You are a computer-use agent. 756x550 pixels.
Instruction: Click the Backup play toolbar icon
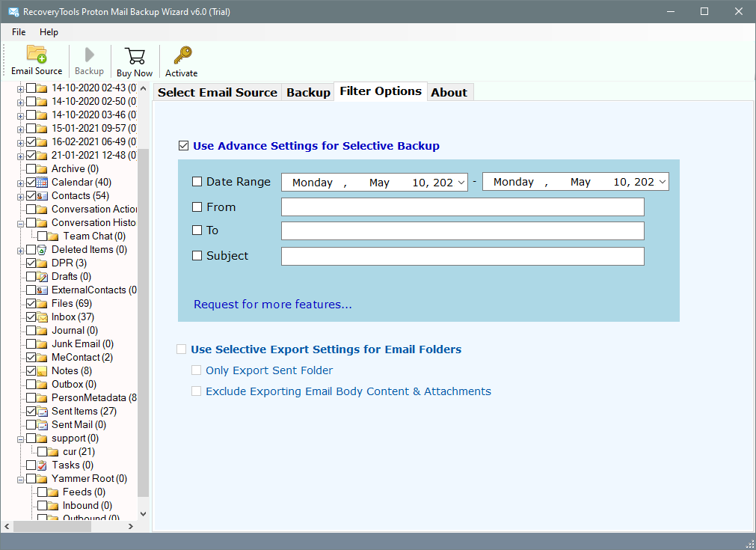89,55
